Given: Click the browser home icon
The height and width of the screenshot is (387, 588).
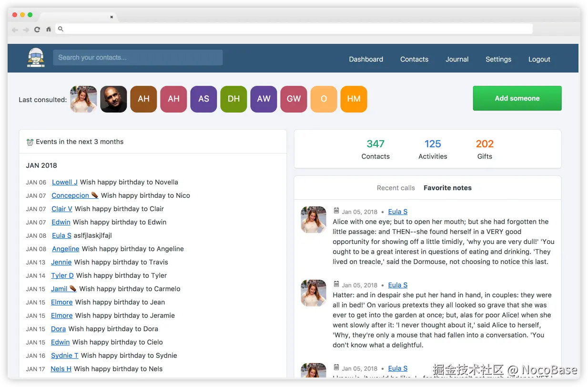Looking at the screenshot, I should point(49,30).
